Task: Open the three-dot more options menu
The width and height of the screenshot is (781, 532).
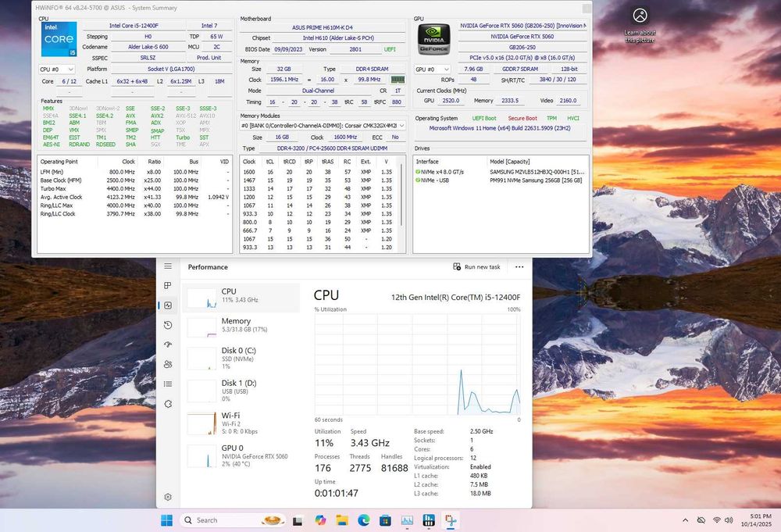Action: 519,267
